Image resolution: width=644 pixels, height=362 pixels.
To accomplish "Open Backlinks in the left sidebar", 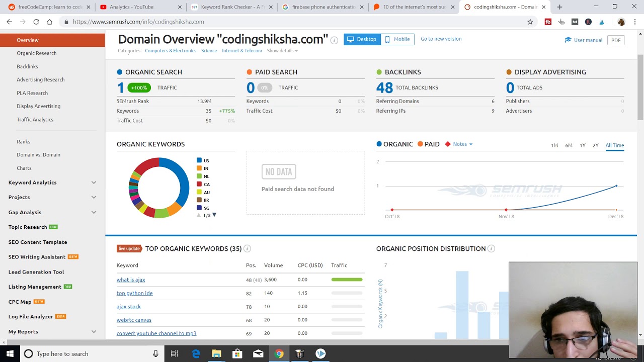I will tap(27, 66).
